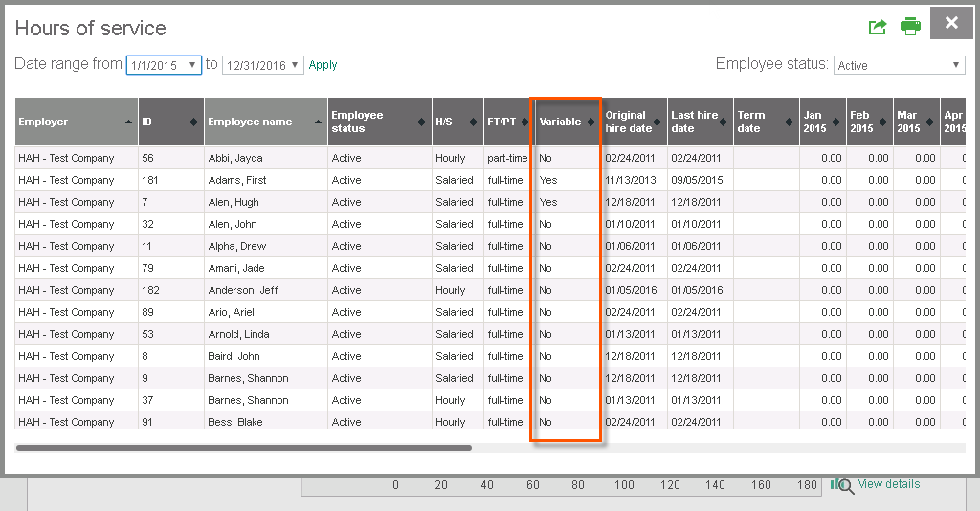Screen dimensions: 980x511
Task: Sort by Original hire date column
Action: click(633, 122)
